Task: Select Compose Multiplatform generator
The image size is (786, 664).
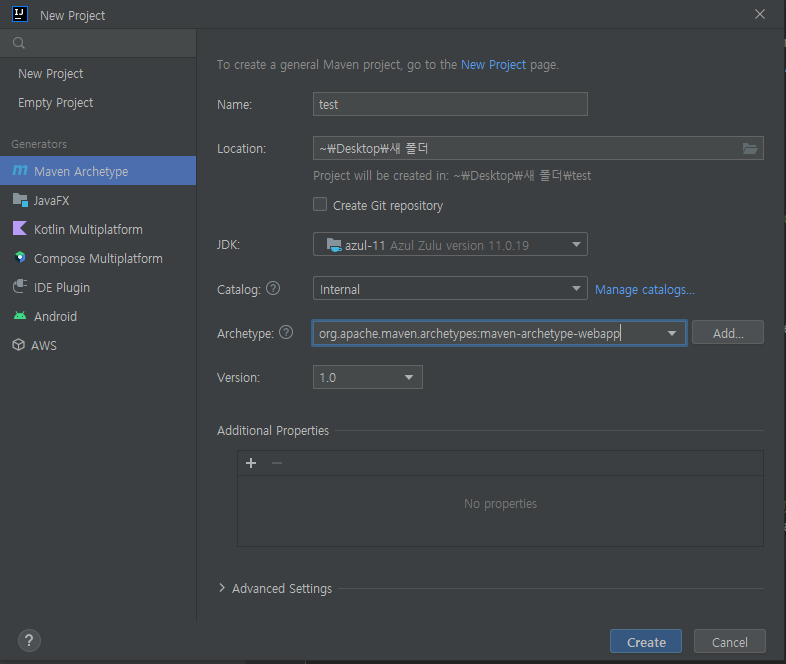Action: coord(98,258)
